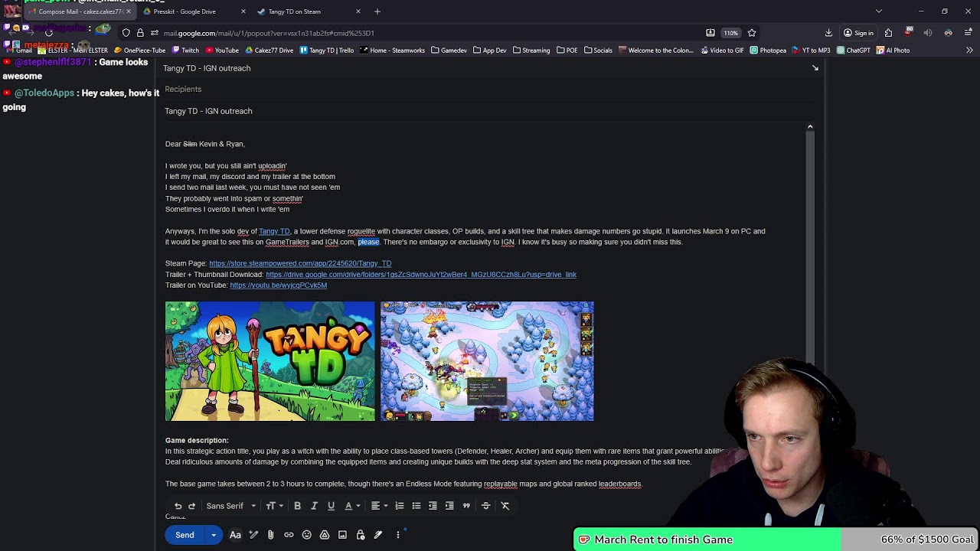Remove formatting from selection

tap(505, 506)
